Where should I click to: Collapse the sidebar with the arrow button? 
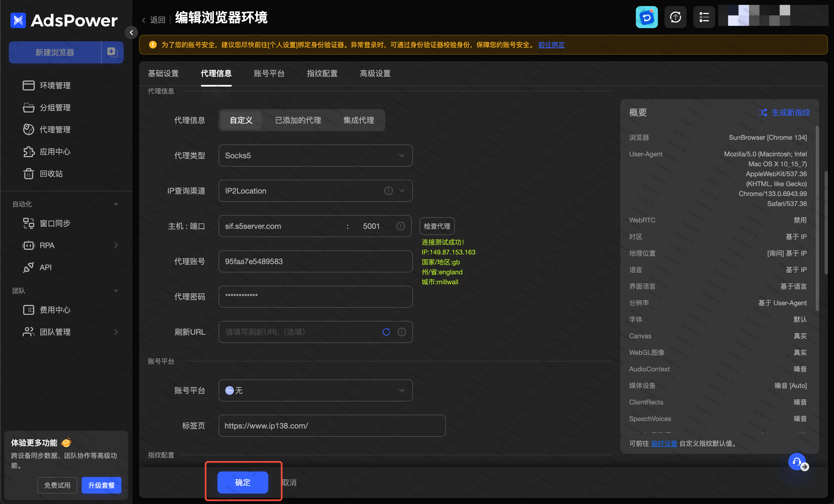coord(131,33)
